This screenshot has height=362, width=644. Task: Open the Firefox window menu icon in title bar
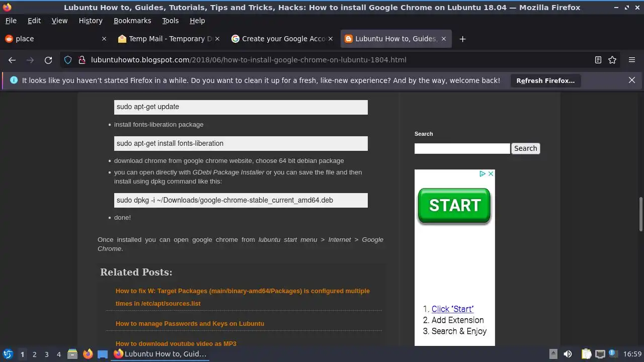click(x=7, y=7)
